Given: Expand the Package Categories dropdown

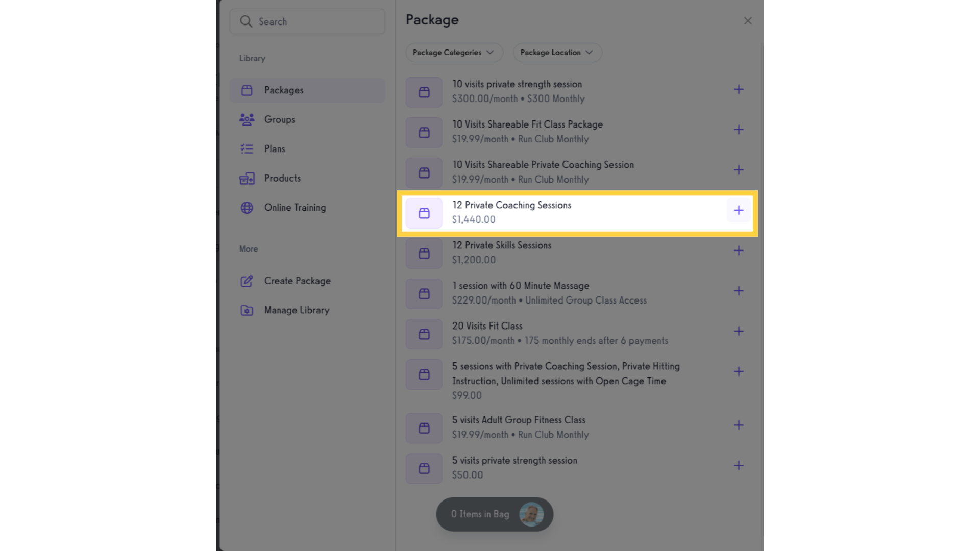Looking at the screenshot, I should point(454,53).
